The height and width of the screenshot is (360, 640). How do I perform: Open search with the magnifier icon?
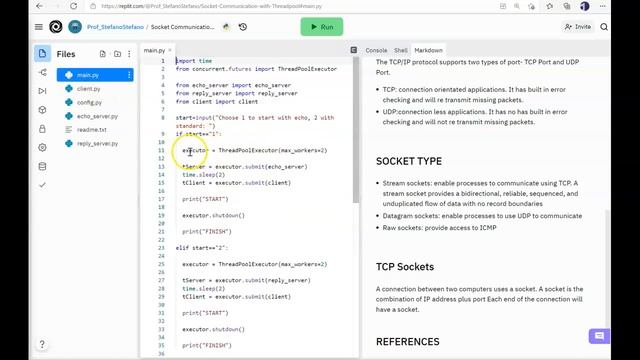[604, 27]
